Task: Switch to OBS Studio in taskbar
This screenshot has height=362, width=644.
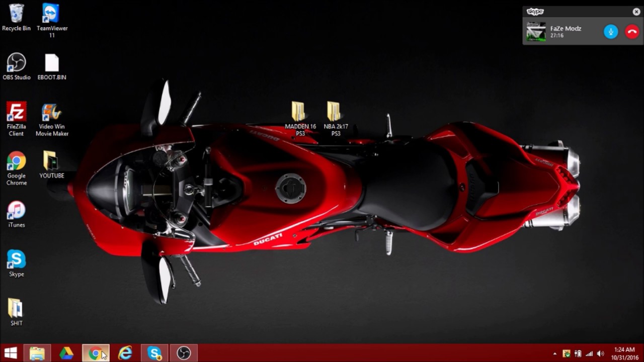Action: pyautogui.click(x=184, y=353)
